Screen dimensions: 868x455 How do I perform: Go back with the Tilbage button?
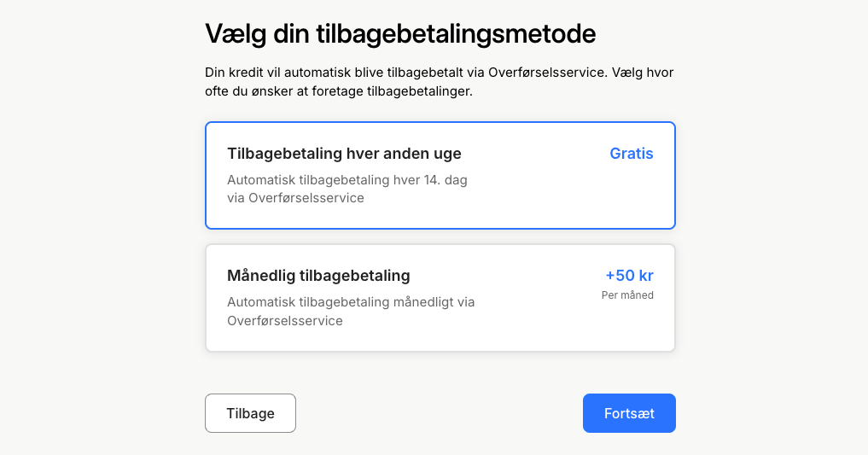(x=250, y=413)
